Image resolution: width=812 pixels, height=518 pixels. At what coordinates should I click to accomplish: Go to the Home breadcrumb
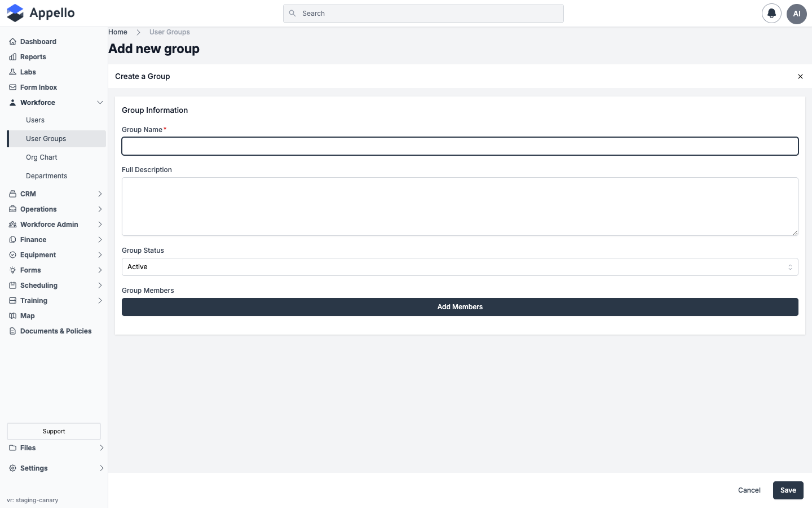click(x=118, y=32)
